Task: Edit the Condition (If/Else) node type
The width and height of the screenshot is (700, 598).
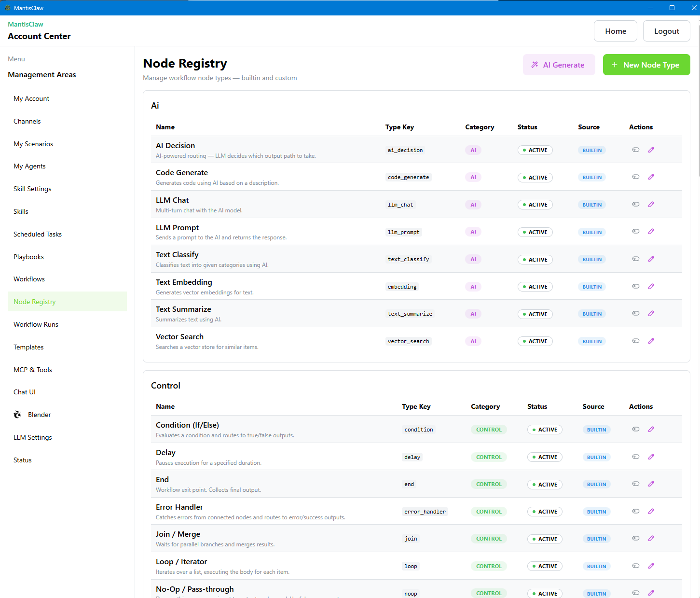Action: point(651,429)
